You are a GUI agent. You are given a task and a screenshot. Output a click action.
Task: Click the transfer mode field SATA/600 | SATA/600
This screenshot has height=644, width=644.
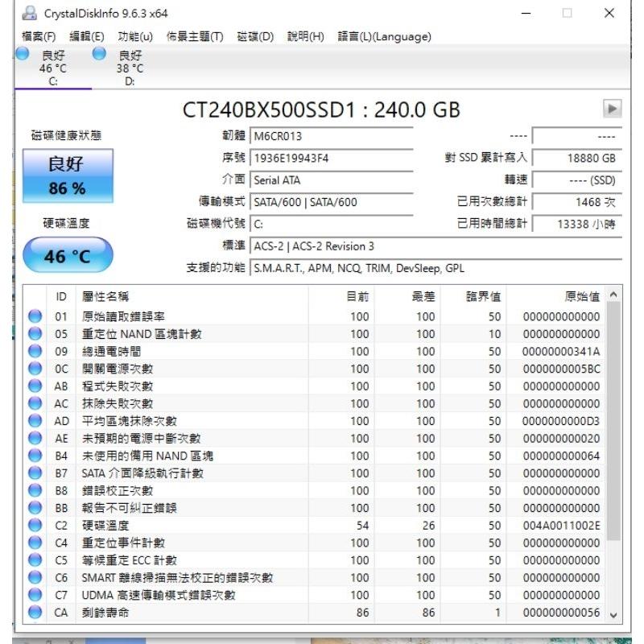[332, 202]
